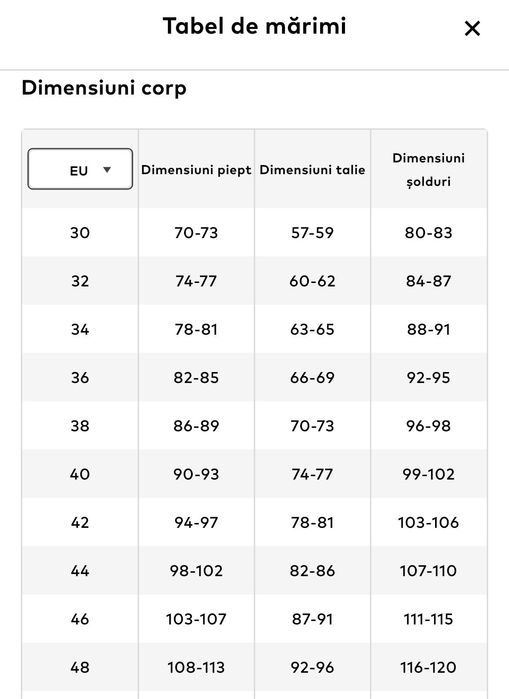Click the size 44 row label

80,571
